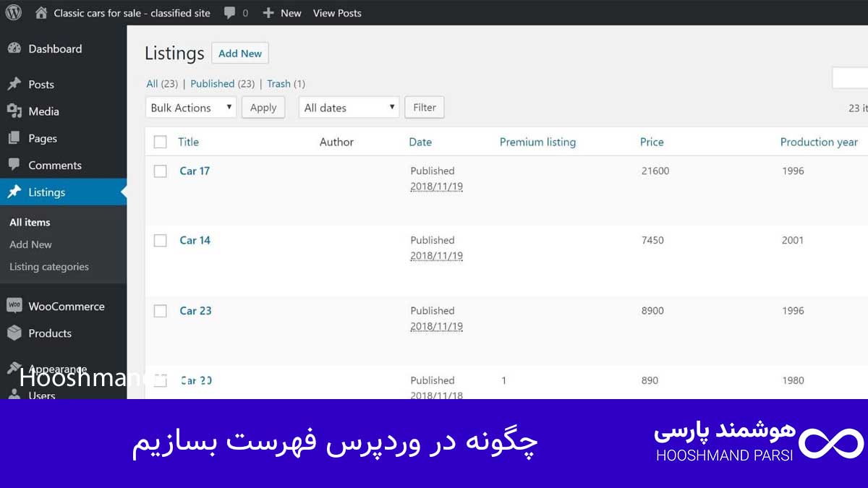Click the WooCommerce icon in sidebar

coord(14,306)
